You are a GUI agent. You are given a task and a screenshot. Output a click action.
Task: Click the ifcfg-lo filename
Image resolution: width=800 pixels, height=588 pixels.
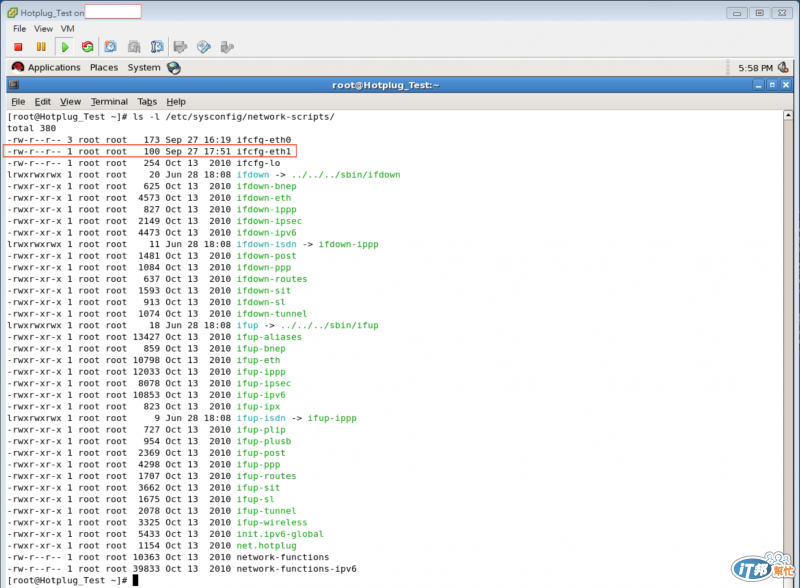point(258,163)
